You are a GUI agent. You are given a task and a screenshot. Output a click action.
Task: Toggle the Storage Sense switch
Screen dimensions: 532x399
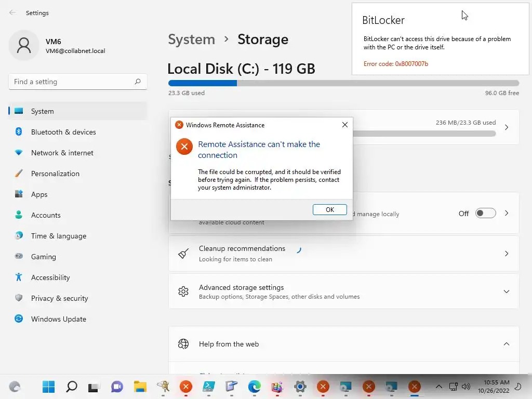[x=485, y=214]
